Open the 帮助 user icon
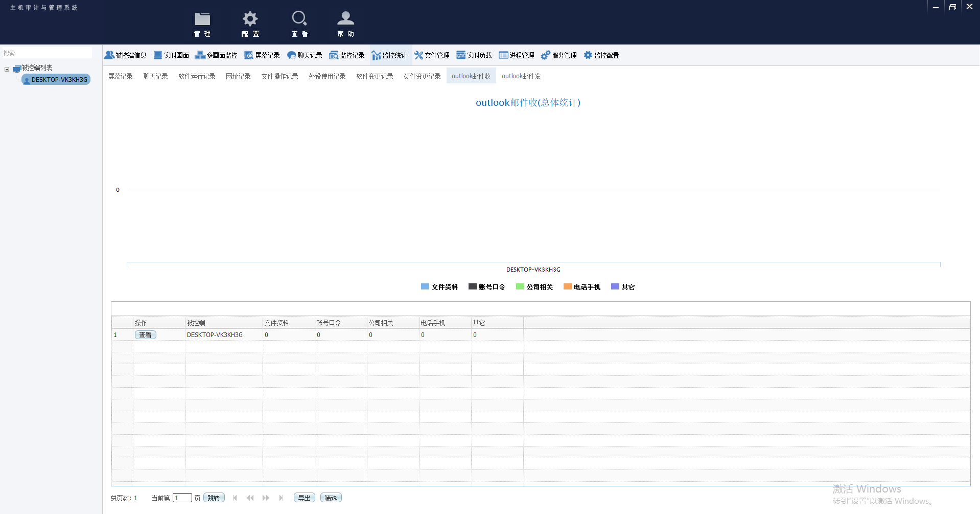 345,24
